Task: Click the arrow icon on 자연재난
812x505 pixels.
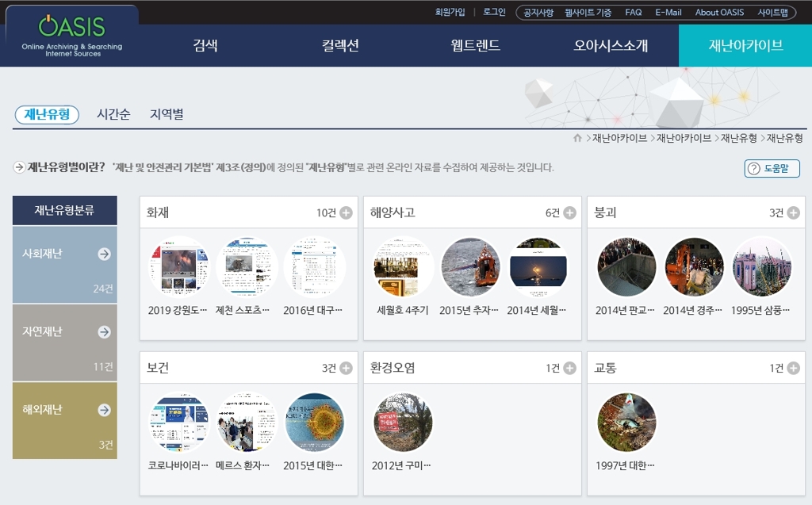Action: coord(104,331)
